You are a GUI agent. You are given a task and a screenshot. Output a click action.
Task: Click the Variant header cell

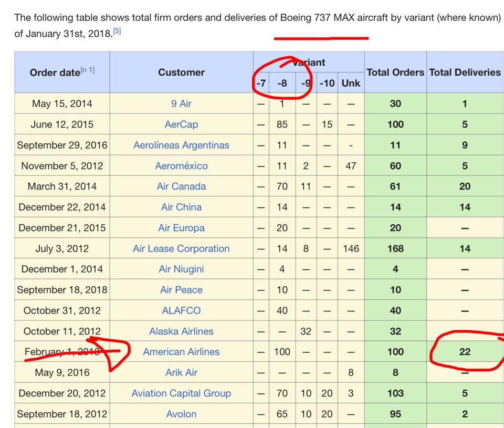coord(309,62)
